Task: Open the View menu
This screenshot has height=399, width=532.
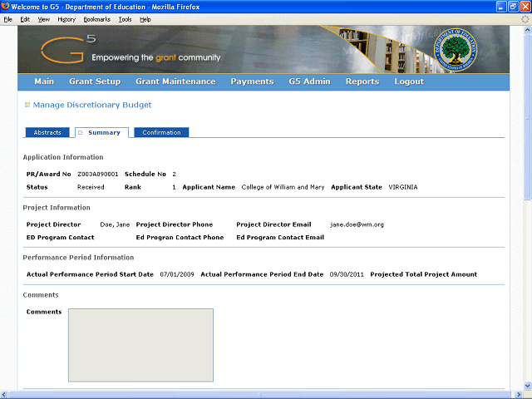Action: (44, 19)
